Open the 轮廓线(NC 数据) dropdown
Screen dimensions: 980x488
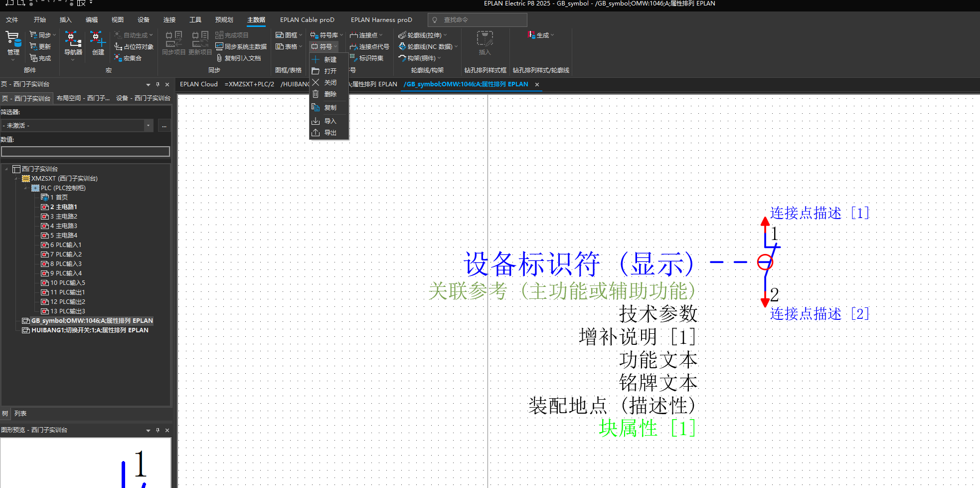(x=428, y=46)
